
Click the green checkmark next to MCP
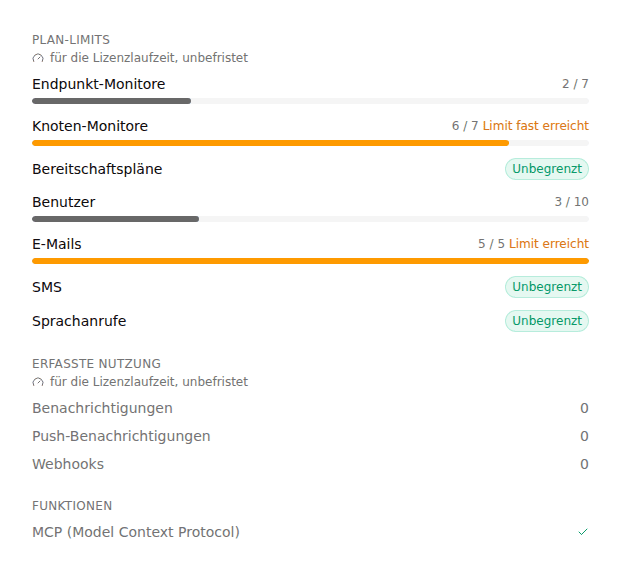(x=583, y=532)
